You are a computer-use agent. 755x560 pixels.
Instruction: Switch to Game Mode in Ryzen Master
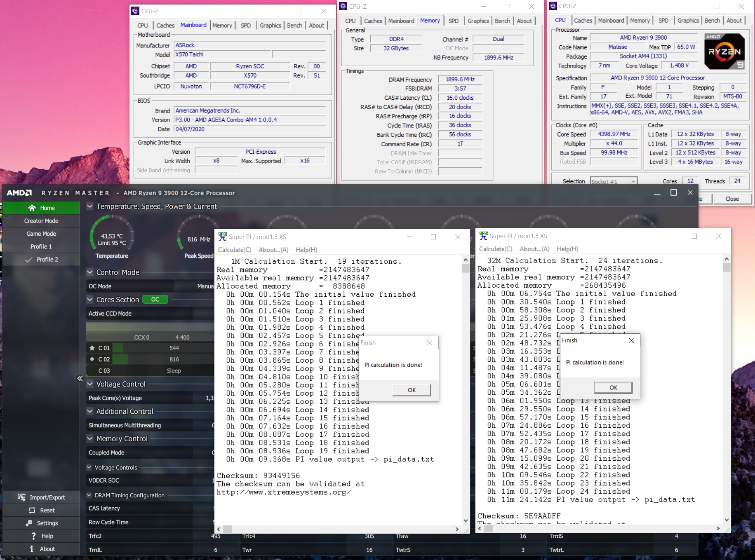[41, 234]
